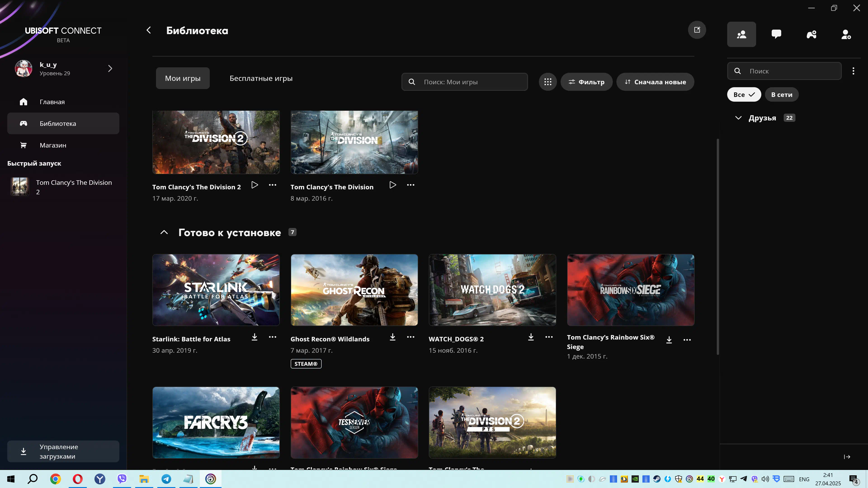Viewport: 868px width, 488px height.
Task: Switch library to grid view icon
Action: (547, 82)
